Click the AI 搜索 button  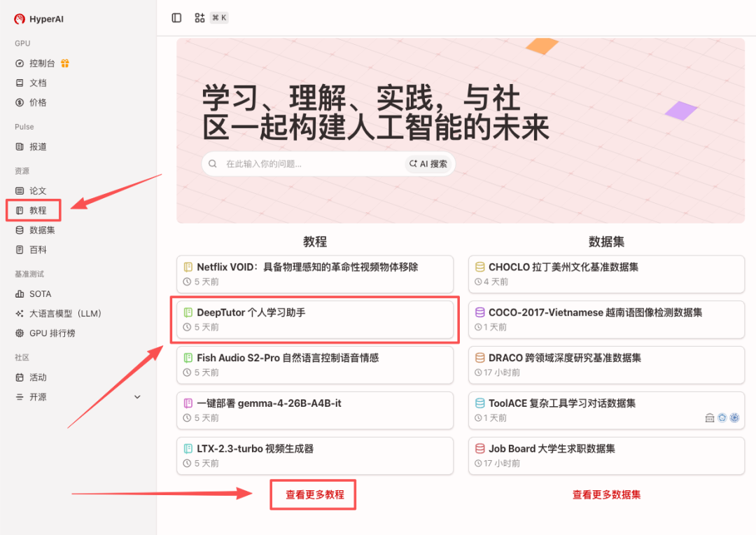coord(428,163)
